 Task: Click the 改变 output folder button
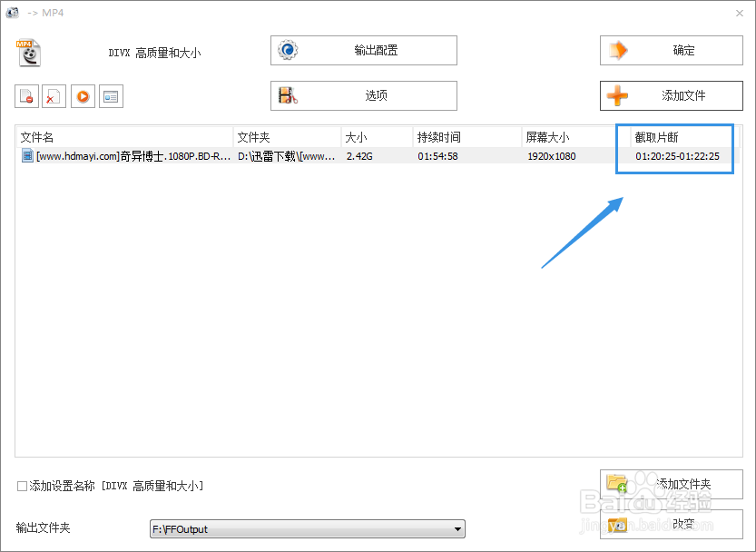pyautogui.click(x=672, y=524)
